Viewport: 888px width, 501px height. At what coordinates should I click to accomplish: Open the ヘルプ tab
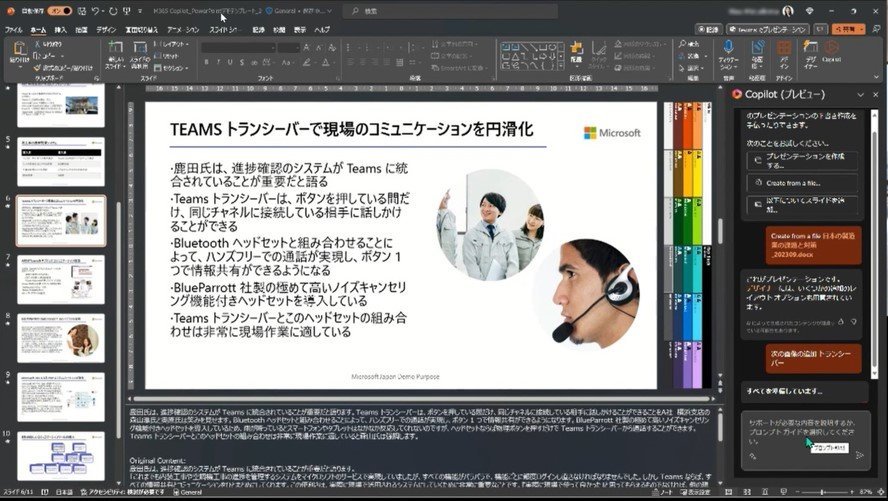click(x=322, y=30)
